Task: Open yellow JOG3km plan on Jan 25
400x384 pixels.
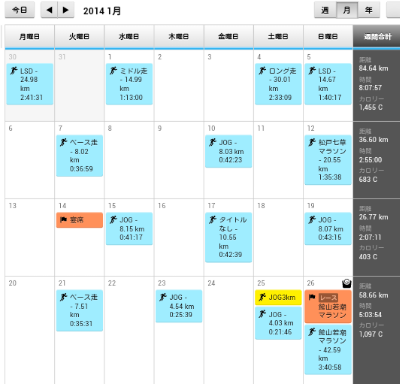Action: (278, 297)
